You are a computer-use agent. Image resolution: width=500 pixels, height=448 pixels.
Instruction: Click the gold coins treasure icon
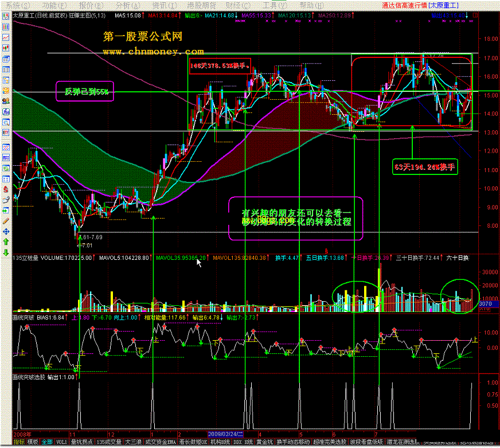[x=6, y=91]
